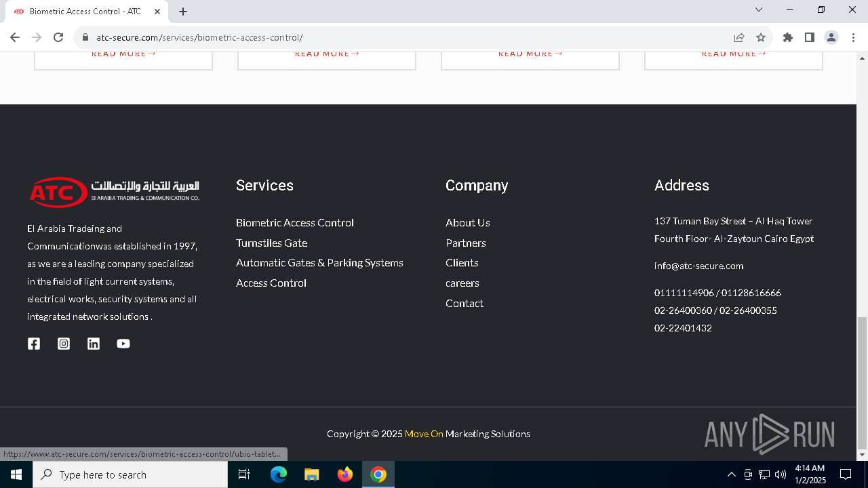Screen dimensions: 868x488
Task: Click phone numbers 01111114906 / 01128616666
Action: click(717, 293)
